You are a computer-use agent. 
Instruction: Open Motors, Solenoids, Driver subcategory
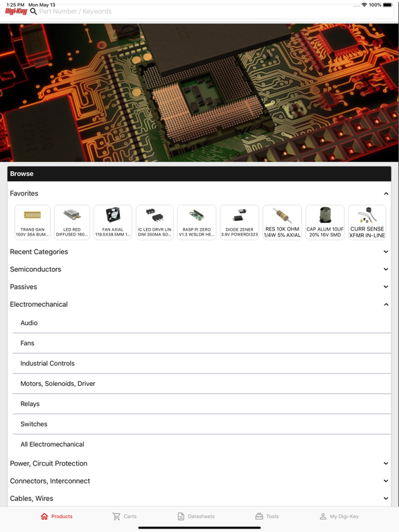pyautogui.click(x=202, y=383)
